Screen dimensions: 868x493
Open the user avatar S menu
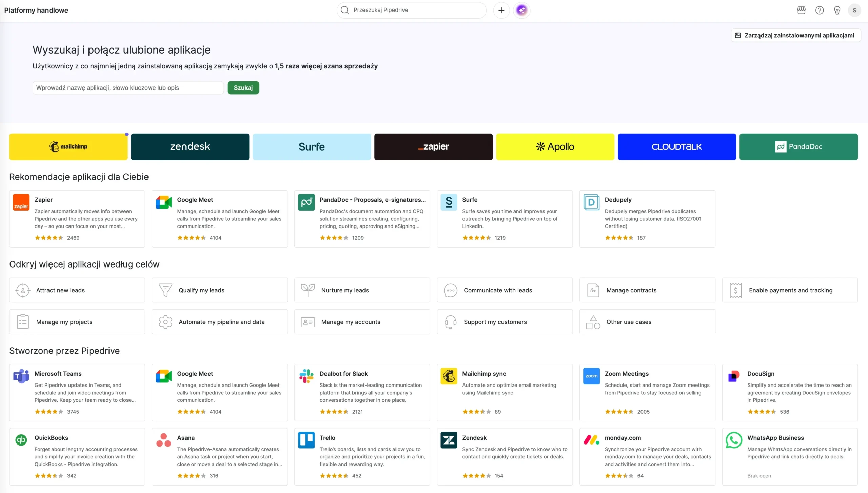click(854, 10)
